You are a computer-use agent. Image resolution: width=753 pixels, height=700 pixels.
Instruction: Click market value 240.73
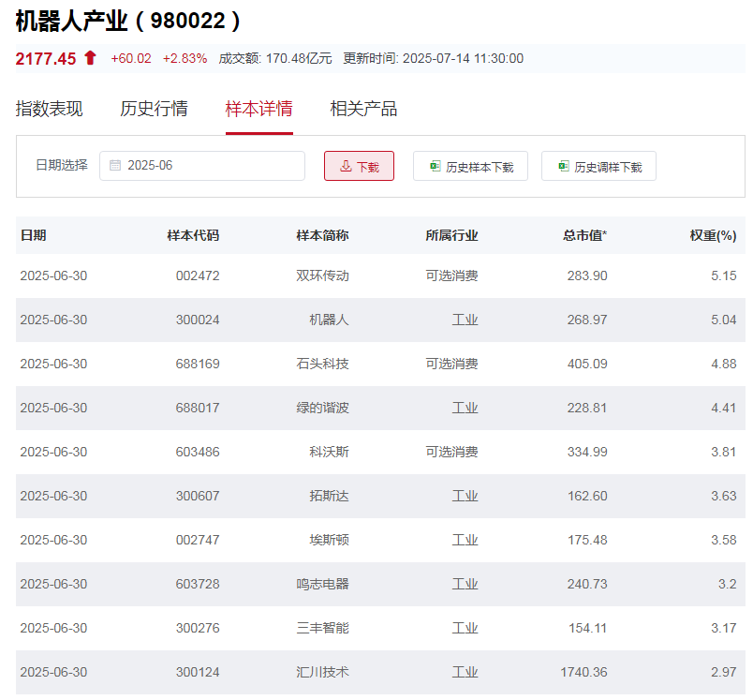[x=587, y=584]
